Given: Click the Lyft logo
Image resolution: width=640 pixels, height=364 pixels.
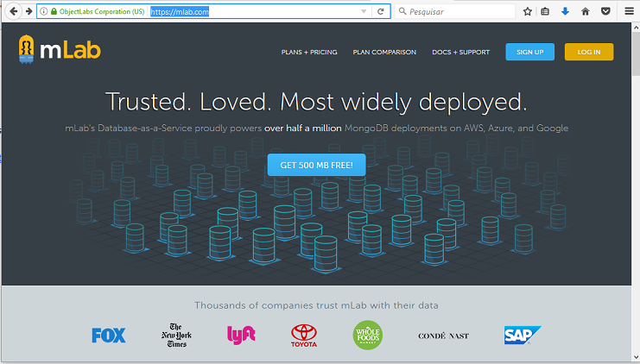Looking at the screenshot, I should click(x=241, y=335).
